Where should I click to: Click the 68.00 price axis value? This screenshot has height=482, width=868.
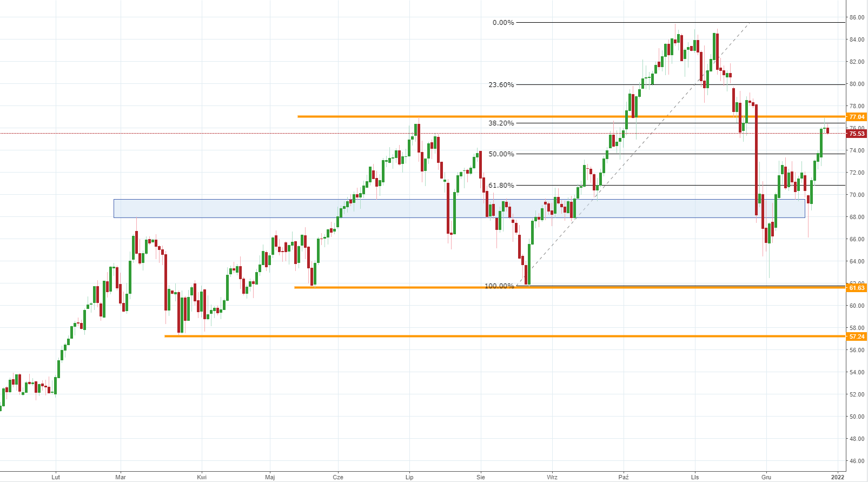click(x=857, y=217)
